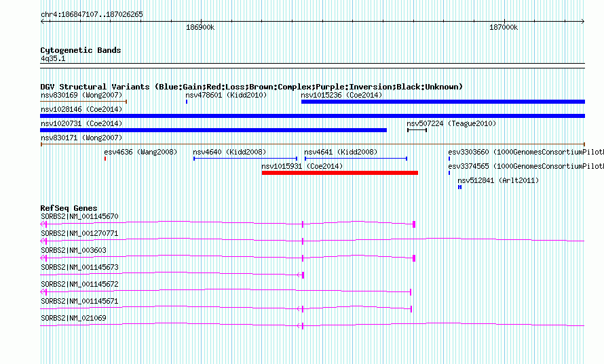Click the NM_001145671 right-end exon tick
This screenshot has height=364, width=604.
click(411, 309)
